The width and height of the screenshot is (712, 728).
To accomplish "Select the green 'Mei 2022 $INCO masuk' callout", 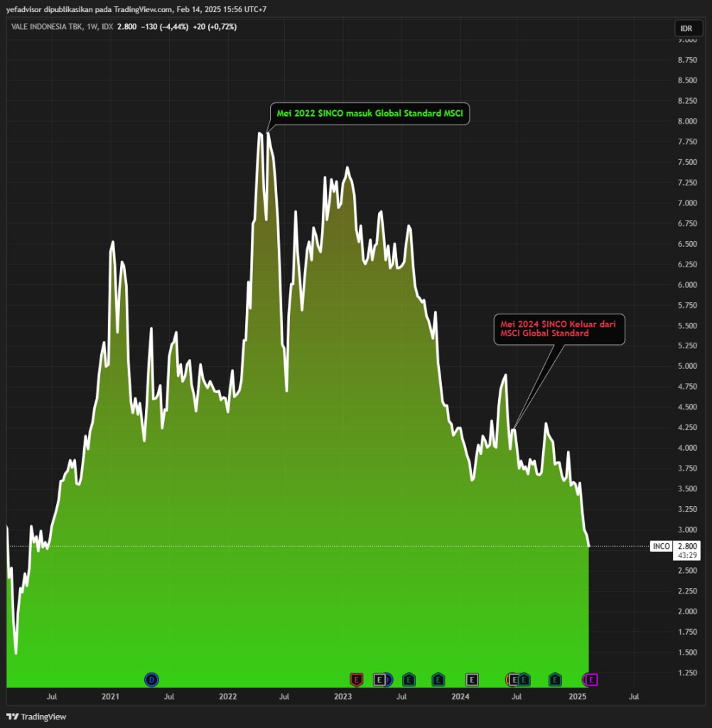I will point(370,113).
